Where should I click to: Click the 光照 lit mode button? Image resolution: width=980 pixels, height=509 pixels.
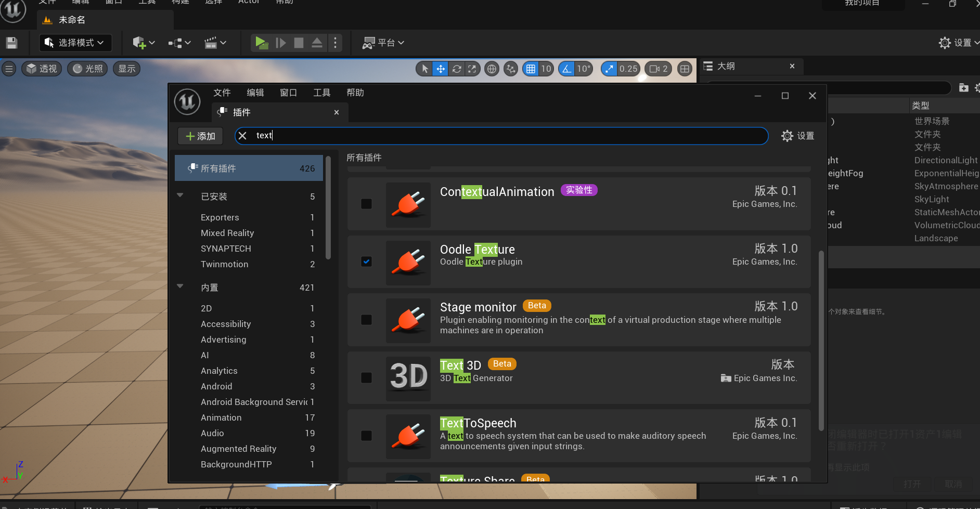[87, 69]
